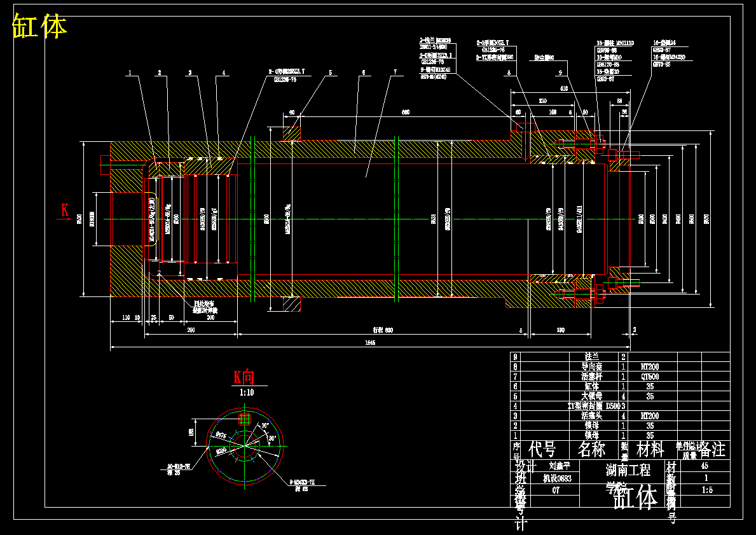This screenshot has width=756, height=535.
Task: Click the 活塞头 name in parts list
Action: click(x=591, y=416)
